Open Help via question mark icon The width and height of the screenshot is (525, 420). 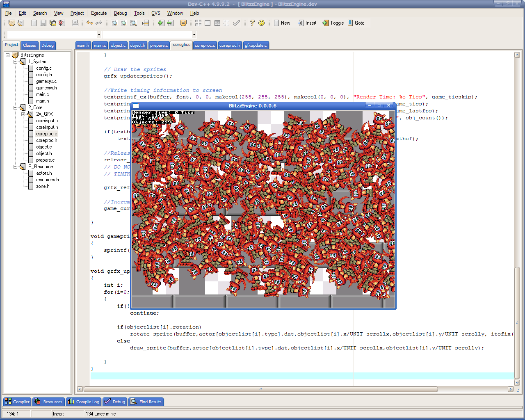(252, 23)
